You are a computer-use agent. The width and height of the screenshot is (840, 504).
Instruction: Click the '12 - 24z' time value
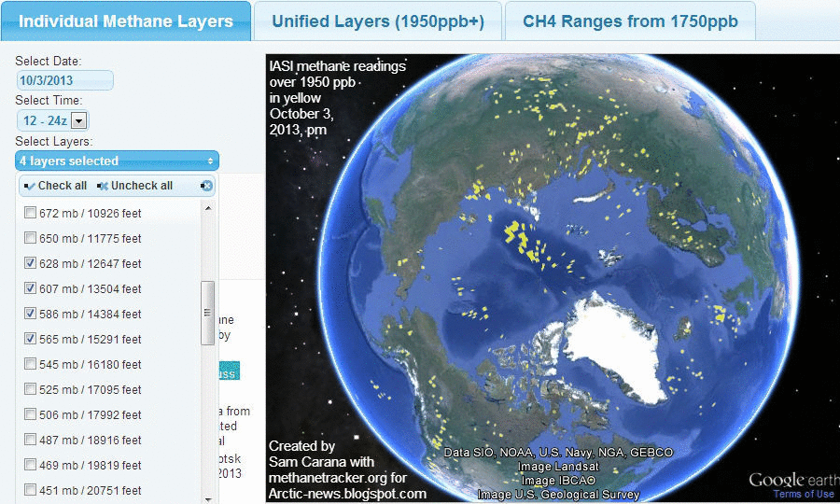pos(45,120)
